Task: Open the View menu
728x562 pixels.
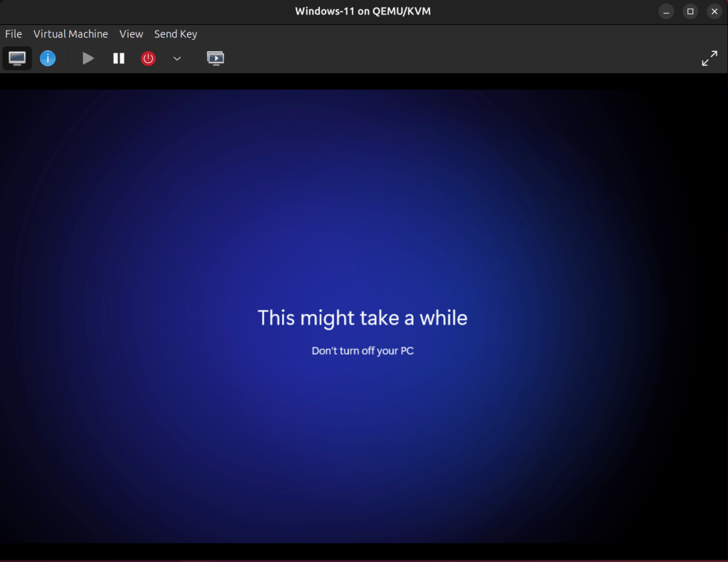Action: pos(131,34)
